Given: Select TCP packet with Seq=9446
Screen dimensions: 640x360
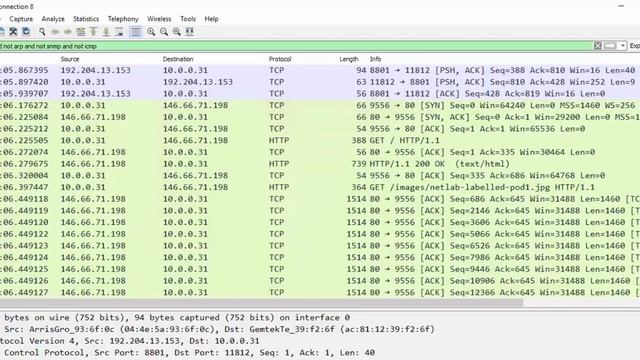Looking at the screenshot, I should pyautogui.click(x=320, y=269).
